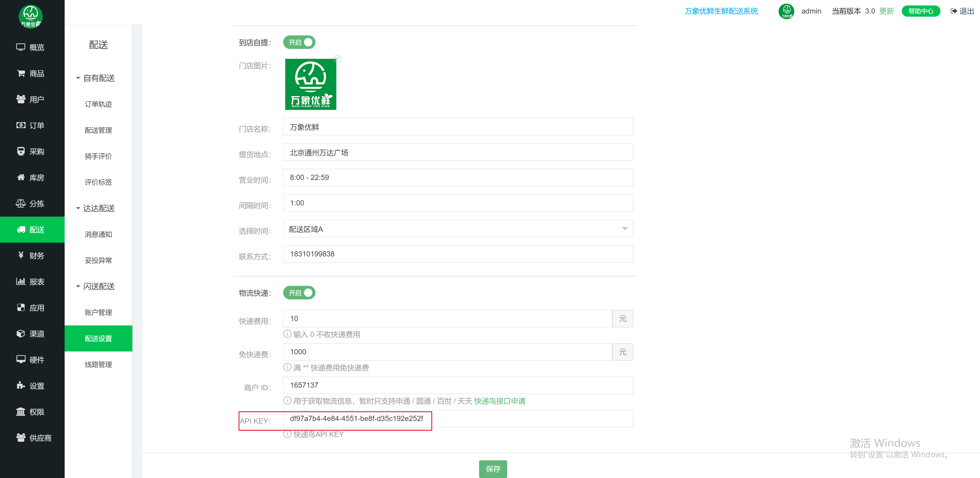Toggle the 到店自提 switch off
The width and height of the screenshot is (980, 478).
click(x=299, y=42)
